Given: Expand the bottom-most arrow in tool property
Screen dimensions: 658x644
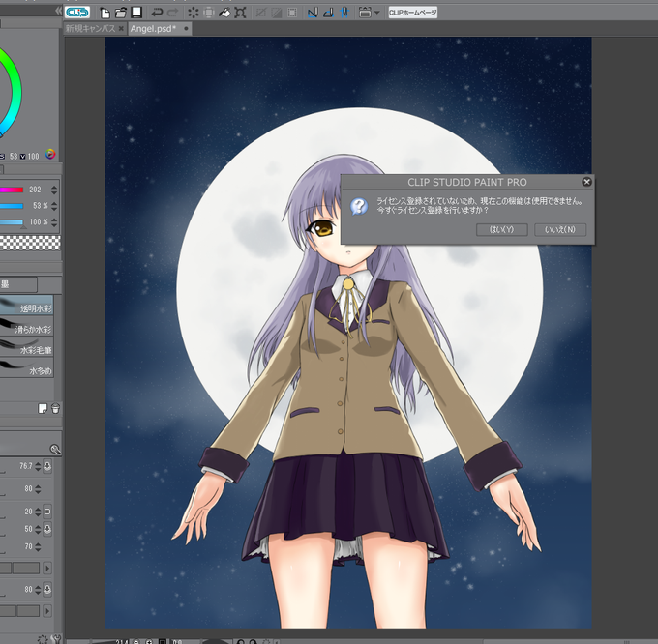Looking at the screenshot, I should point(47,611).
